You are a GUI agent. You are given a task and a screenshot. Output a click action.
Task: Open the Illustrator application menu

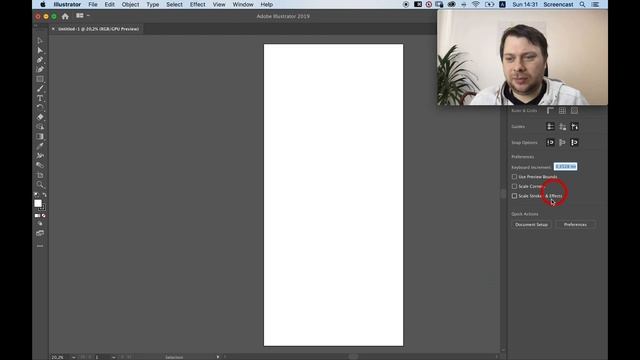coord(67,4)
